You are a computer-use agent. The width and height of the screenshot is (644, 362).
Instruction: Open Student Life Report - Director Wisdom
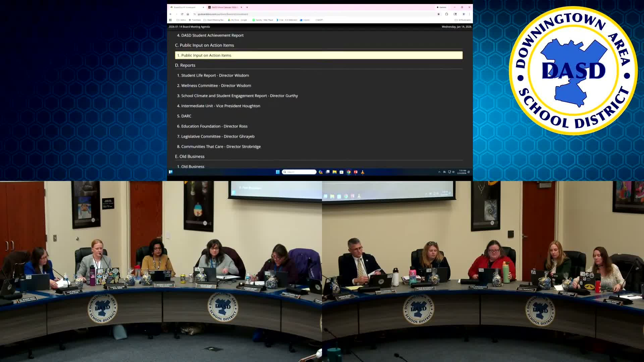click(x=215, y=75)
